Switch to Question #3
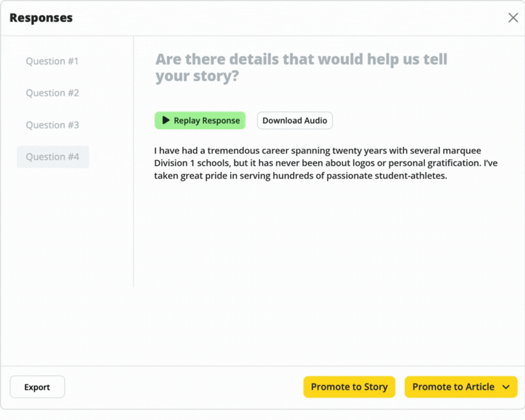Viewport: 525px width, 420px height. [52, 125]
